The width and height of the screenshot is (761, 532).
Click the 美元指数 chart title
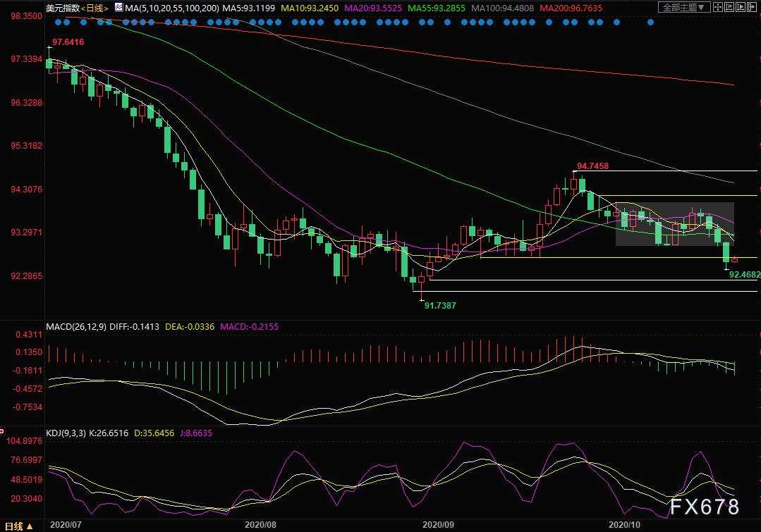tap(63, 8)
